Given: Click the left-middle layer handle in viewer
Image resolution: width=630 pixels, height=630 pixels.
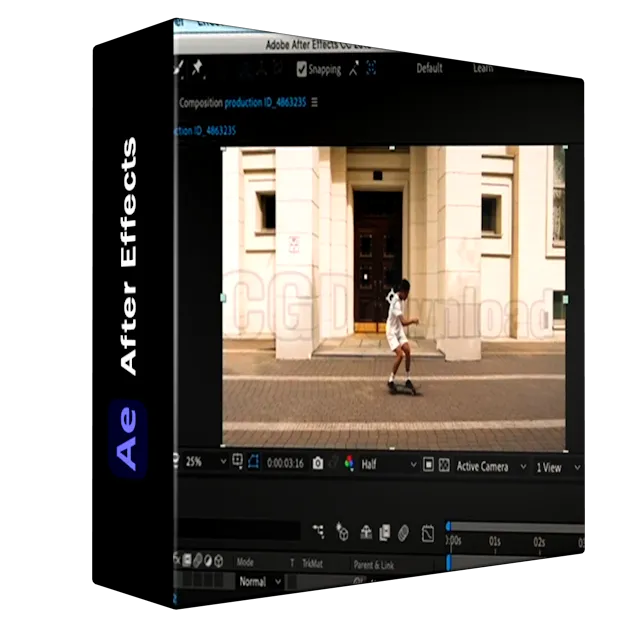Looking at the screenshot, I should pyautogui.click(x=223, y=298).
